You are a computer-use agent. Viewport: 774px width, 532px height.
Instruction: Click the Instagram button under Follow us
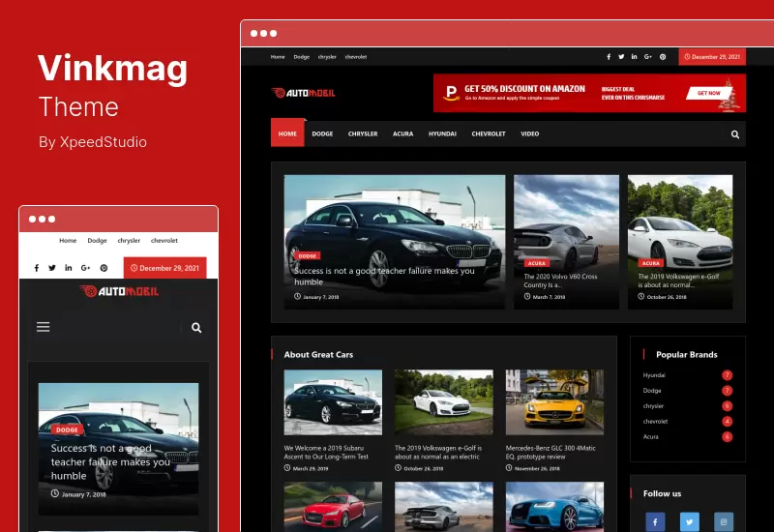pyautogui.click(x=723, y=521)
